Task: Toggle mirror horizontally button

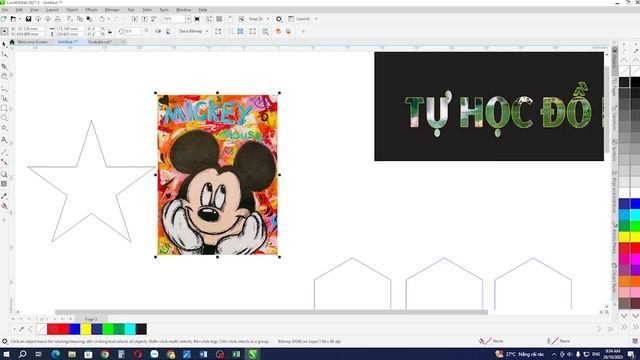Action: (158, 31)
